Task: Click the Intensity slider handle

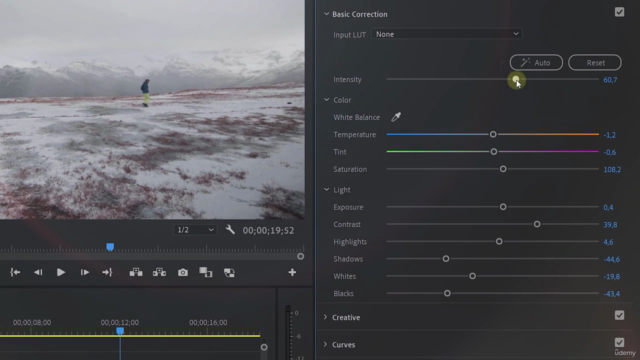Action: pyautogui.click(x=516, y=79)
